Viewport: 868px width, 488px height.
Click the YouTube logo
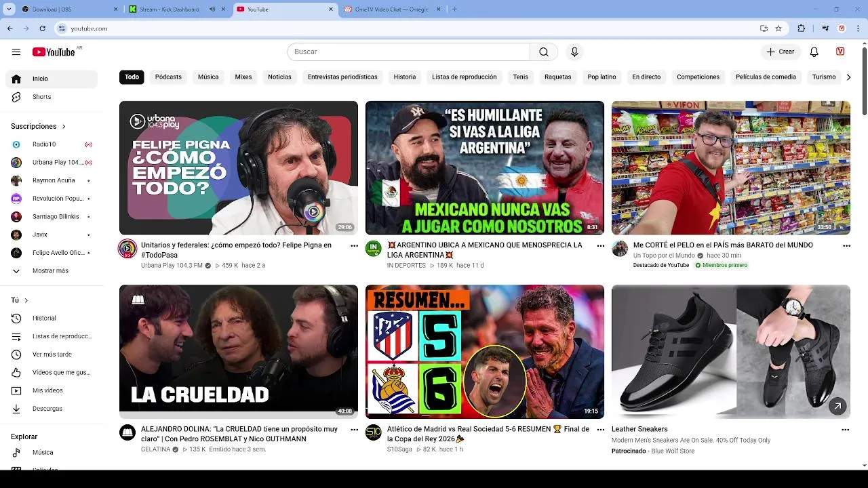pyautogui.click(x=54, y=52)
